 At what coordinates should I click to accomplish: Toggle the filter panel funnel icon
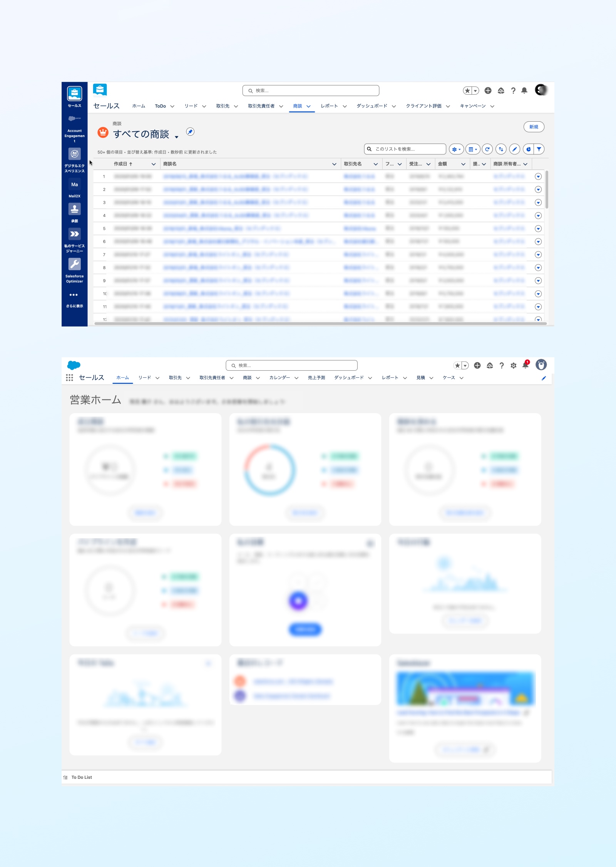coord(539,149)
